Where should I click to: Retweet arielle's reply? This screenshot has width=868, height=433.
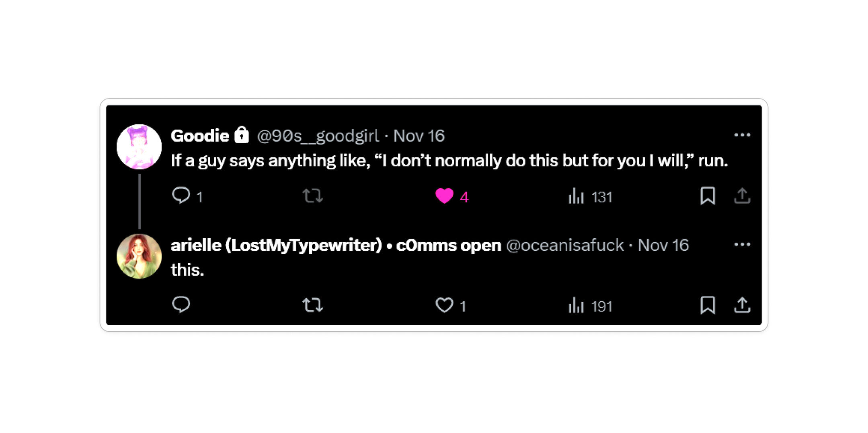point(312,305)
